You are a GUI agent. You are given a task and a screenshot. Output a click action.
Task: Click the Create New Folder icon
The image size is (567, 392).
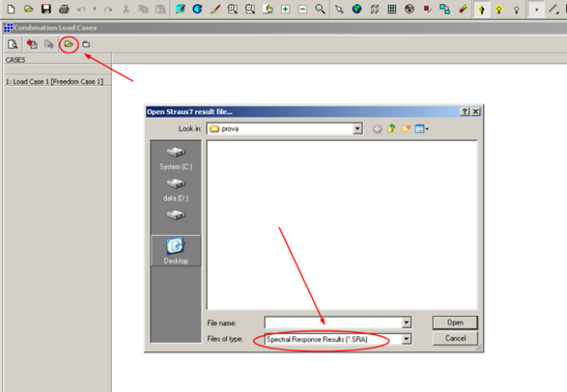point(405,129)
